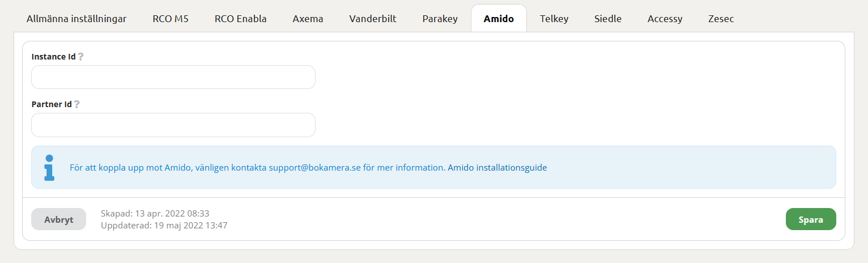868x263 pixels.
Task: Click the help icon beside Instance Id
Action: 80,57
